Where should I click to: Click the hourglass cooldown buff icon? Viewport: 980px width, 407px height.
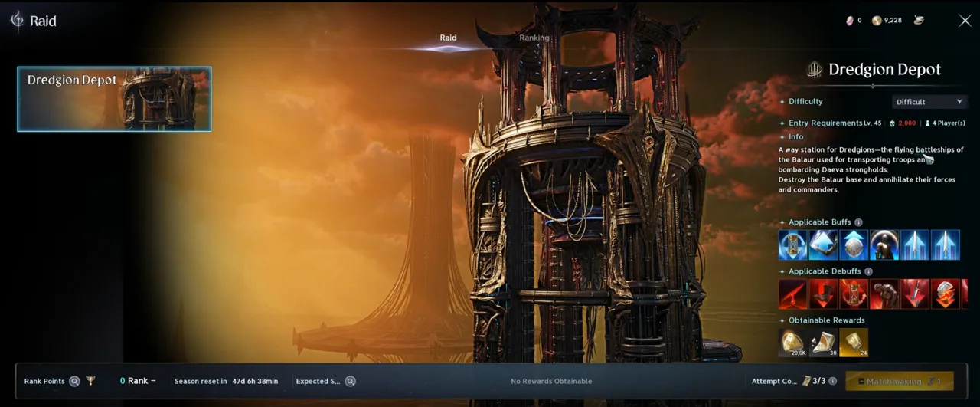click(792, 245)
